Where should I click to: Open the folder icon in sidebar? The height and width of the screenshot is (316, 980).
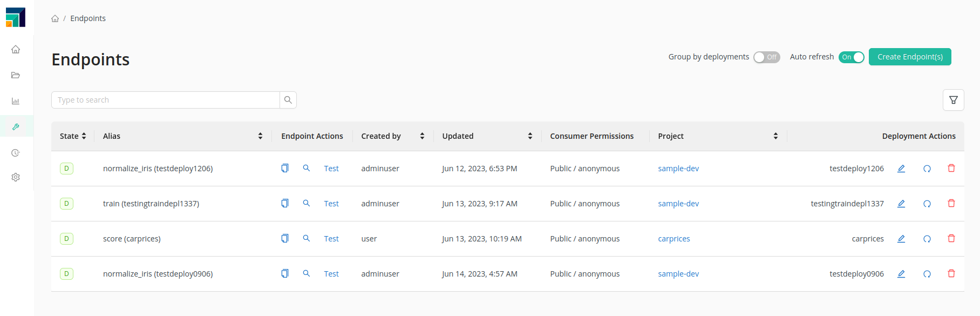tap(16, 75)
